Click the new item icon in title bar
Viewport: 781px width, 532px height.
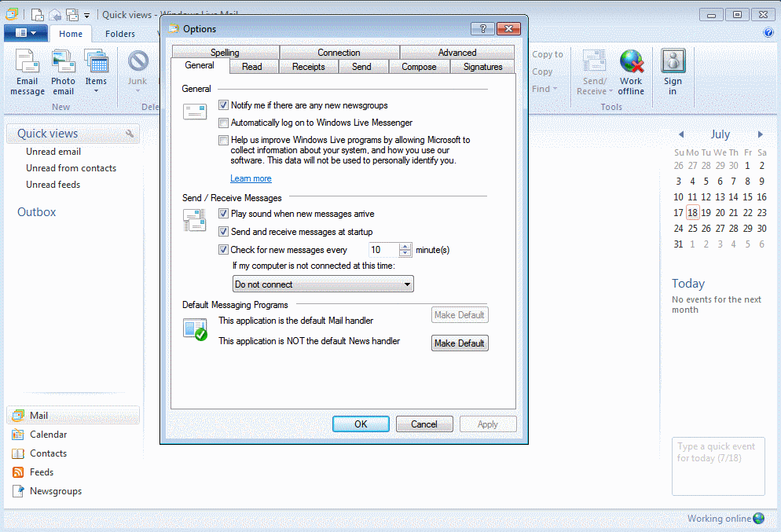pos(37,14)
